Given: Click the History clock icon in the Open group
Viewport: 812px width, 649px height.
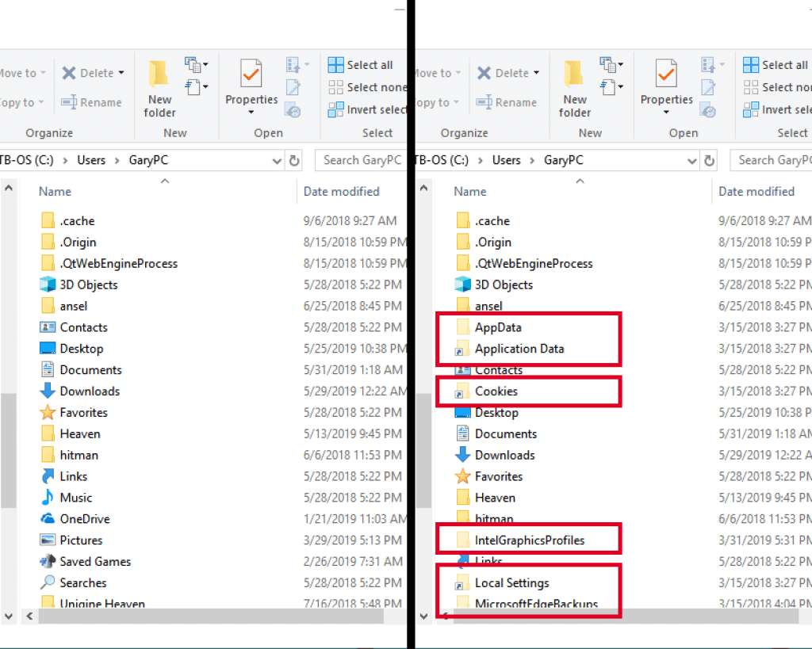Looking at the screenshot, I should point(293,110).
